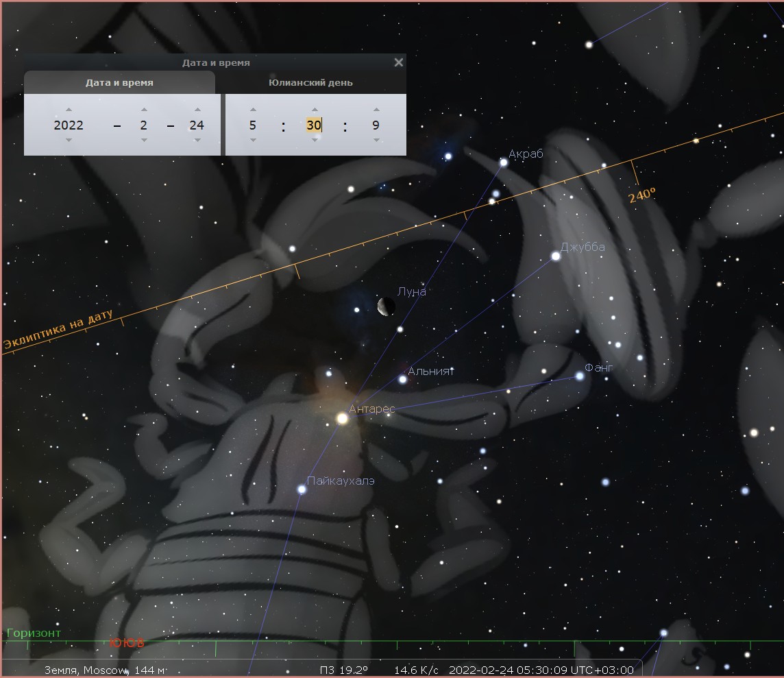Switch to the Юлианский день tab
This screenshot has height=678, width=784.
[x=310, y=83]
